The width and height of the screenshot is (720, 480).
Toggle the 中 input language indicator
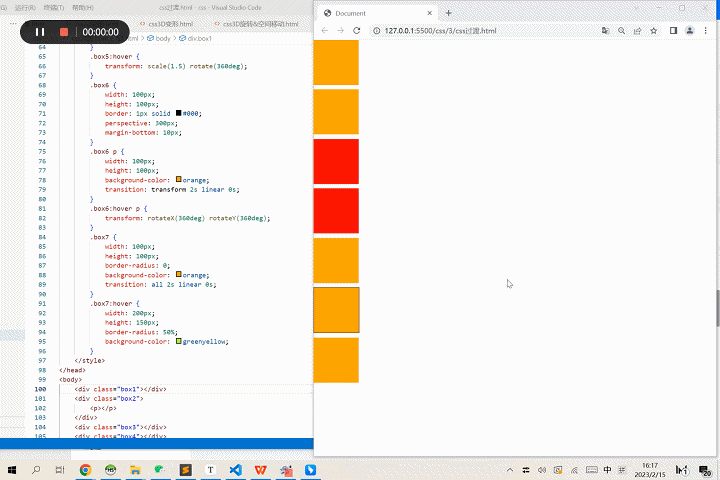(x=608, y=470)
